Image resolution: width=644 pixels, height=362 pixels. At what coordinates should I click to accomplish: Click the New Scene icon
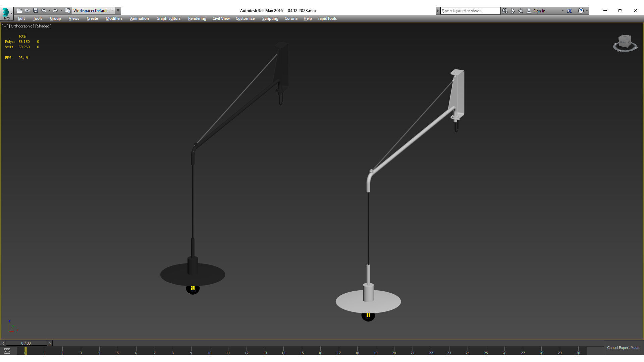[x=19, y=11]
